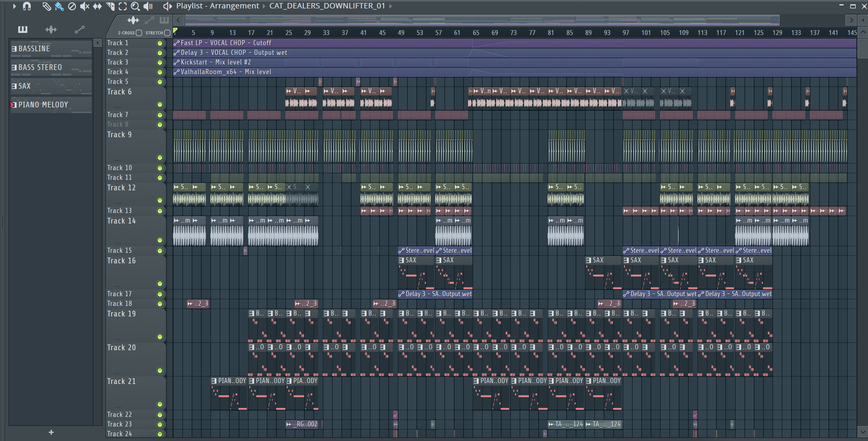The height and width of the screenshot is (441, 868).
Task: Switch clip focus to audio clips
Action: point(133,21)
